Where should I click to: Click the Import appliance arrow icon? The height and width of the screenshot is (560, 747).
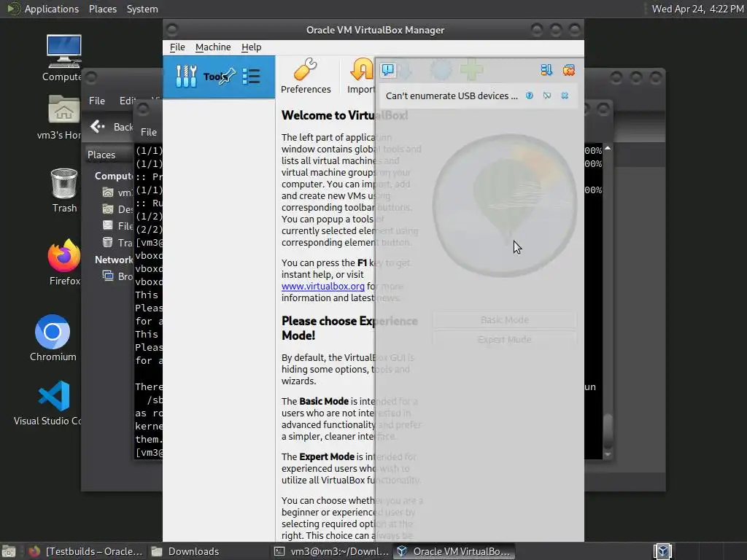pyautogui.click(x=362, y=69)
